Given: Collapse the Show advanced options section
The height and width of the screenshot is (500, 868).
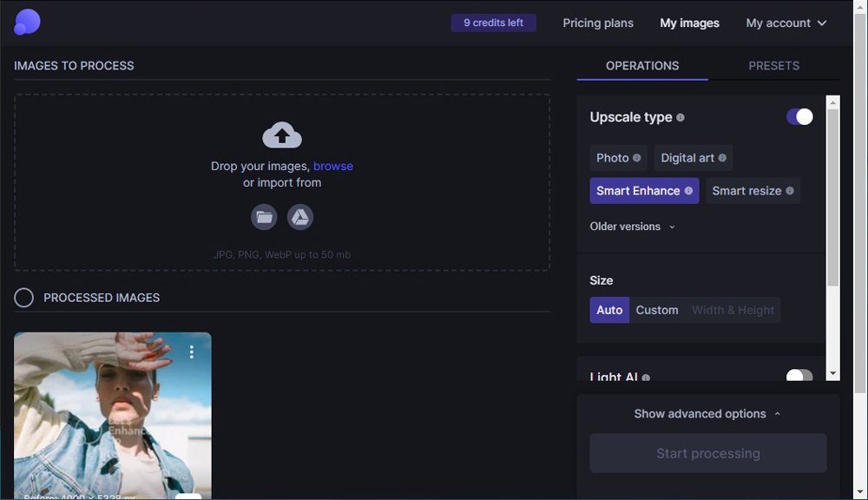Looking at the screenshot, I should point(707,414).
